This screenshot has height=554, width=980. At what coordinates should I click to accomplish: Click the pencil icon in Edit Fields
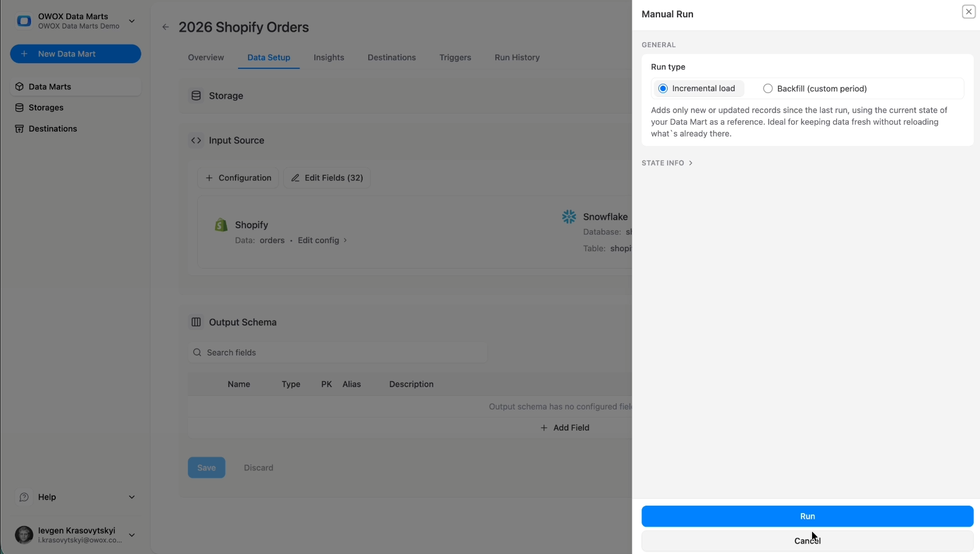pos(296,178)
